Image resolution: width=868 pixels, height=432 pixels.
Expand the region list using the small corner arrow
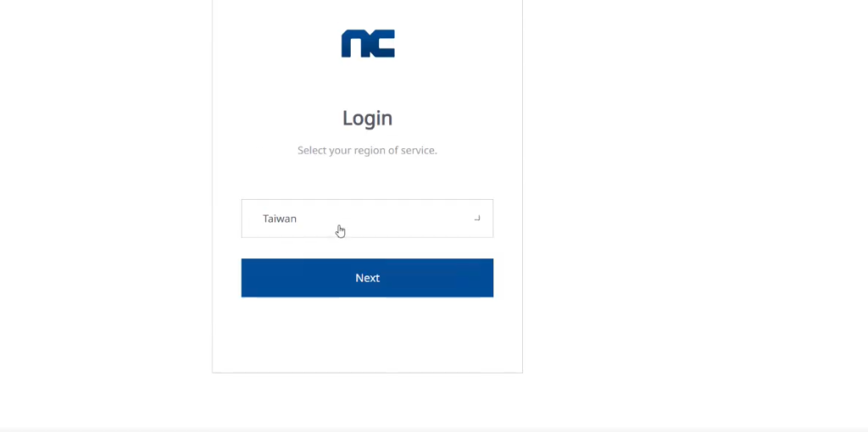coord(477,219)
